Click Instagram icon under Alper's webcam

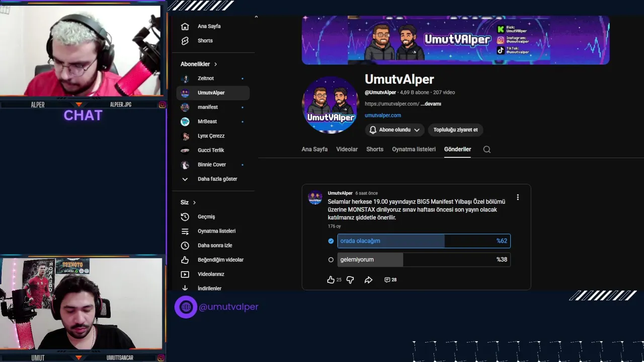coord(162,105)
